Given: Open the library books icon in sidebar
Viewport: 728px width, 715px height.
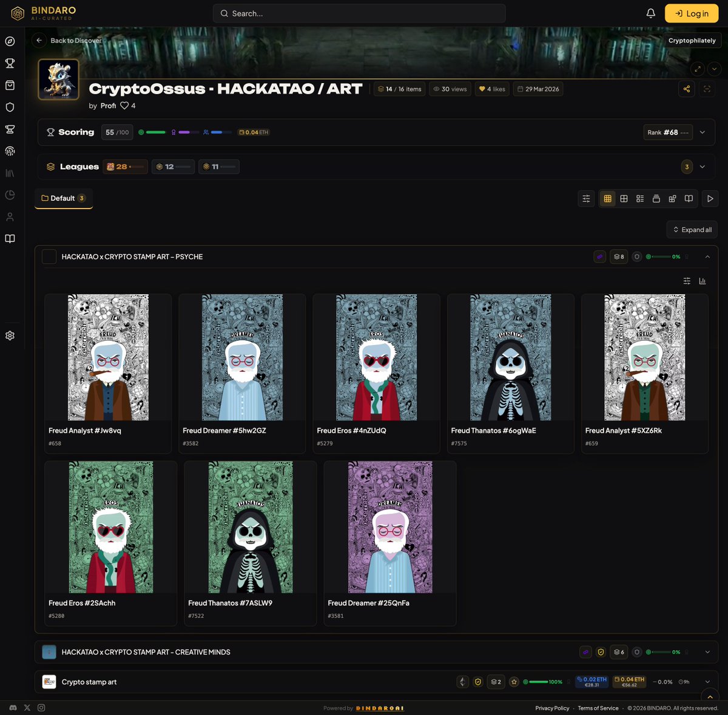Looking at the screenshot, I should click(10, 173).
